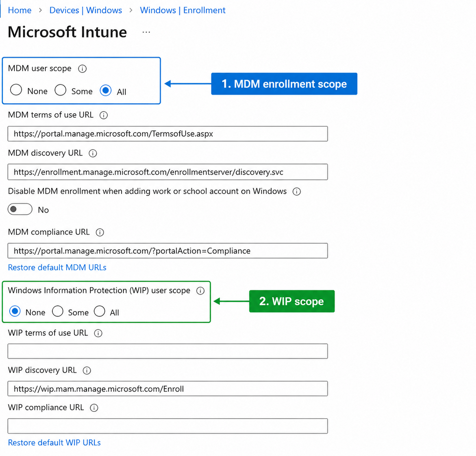Click the MDM compliance URL field
This screenshot has height=456, width=476.
pyautogui.click(x=168, y=251)
